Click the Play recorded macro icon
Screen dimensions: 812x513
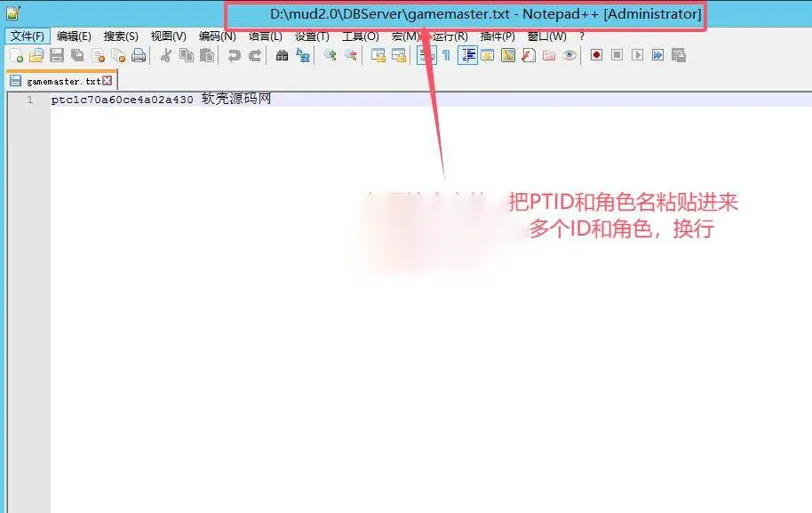pos(638,55)
